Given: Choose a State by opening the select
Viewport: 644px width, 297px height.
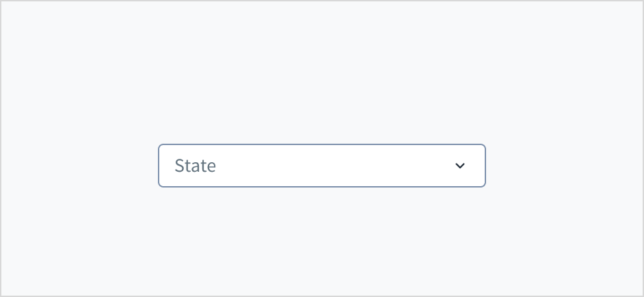Looking at the screenshot, I should [x=321, y=166].
